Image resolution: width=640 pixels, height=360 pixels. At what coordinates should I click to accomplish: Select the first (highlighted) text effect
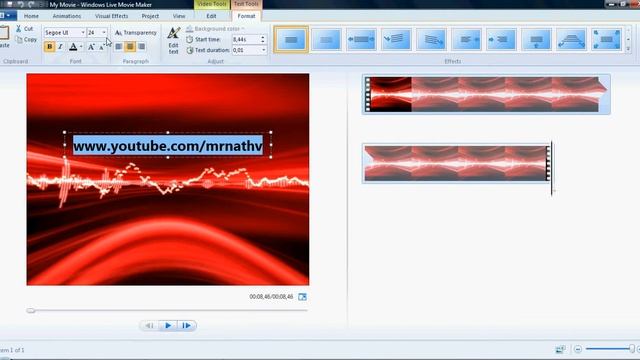pyautogui.click(x=291, y=40)
